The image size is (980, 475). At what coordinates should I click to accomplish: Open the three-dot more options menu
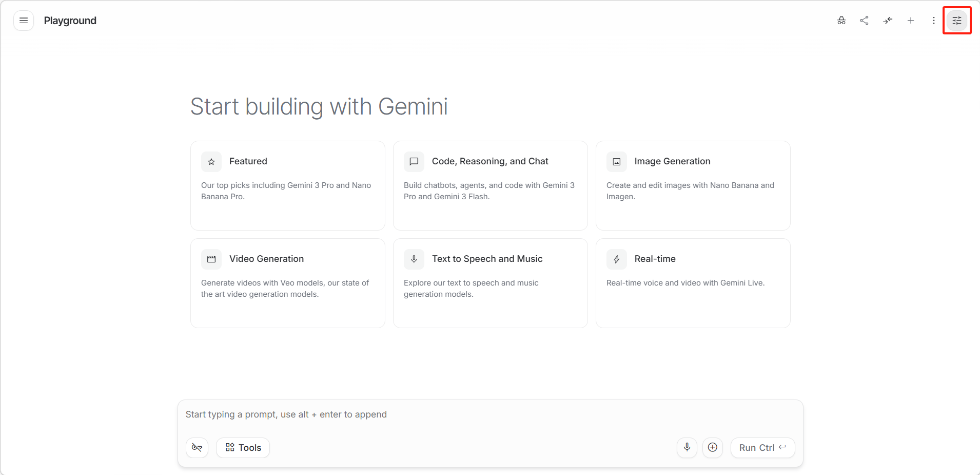click(934, 21)
